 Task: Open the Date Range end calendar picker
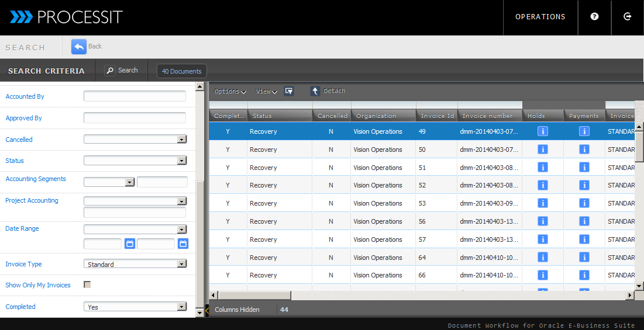click(183, 244)
